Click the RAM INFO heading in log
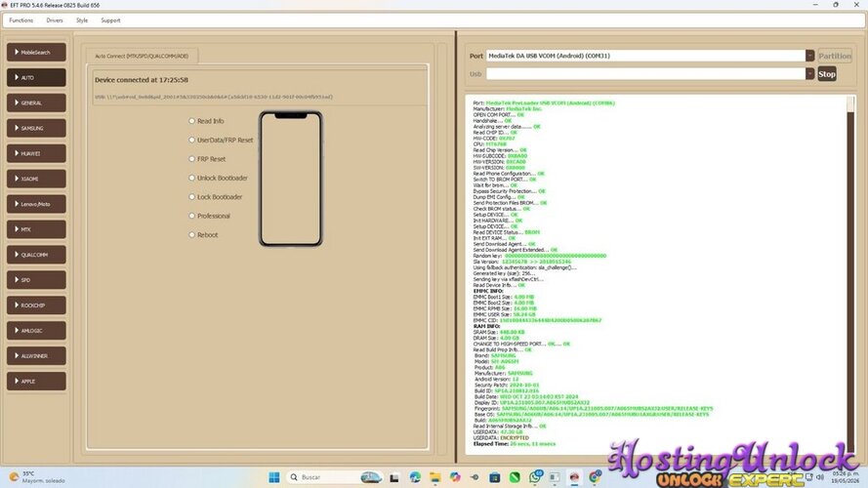 (486, 326)
